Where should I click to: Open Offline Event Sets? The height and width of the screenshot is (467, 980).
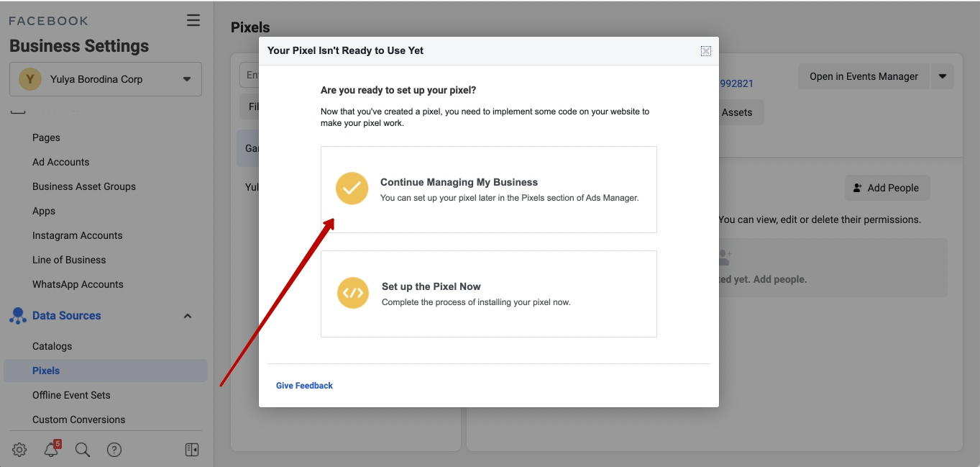click(x=71, y=395)
